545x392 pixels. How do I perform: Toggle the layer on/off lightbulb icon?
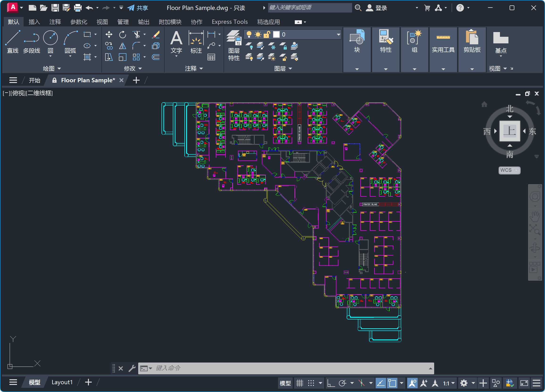tap(249, 34)
